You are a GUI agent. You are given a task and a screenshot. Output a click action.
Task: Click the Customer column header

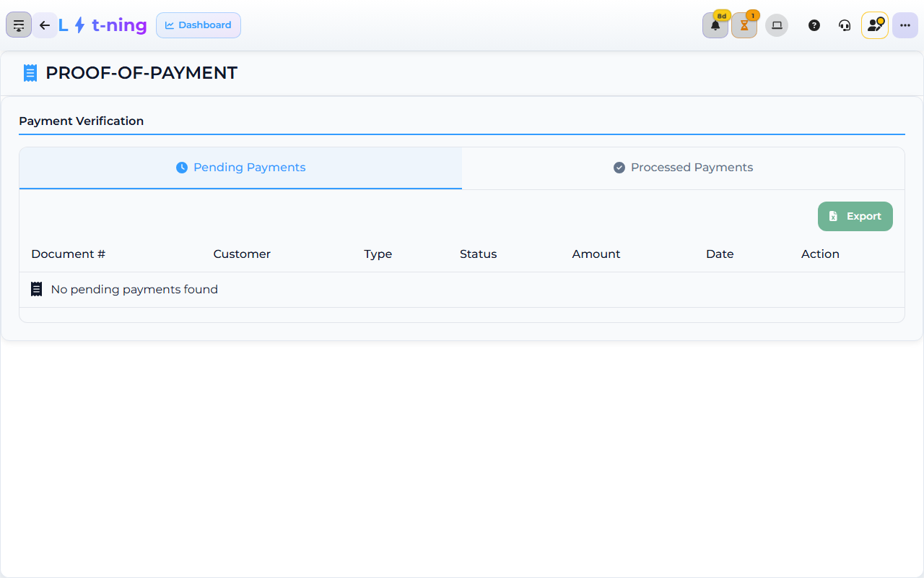click(x=242, y=254)
